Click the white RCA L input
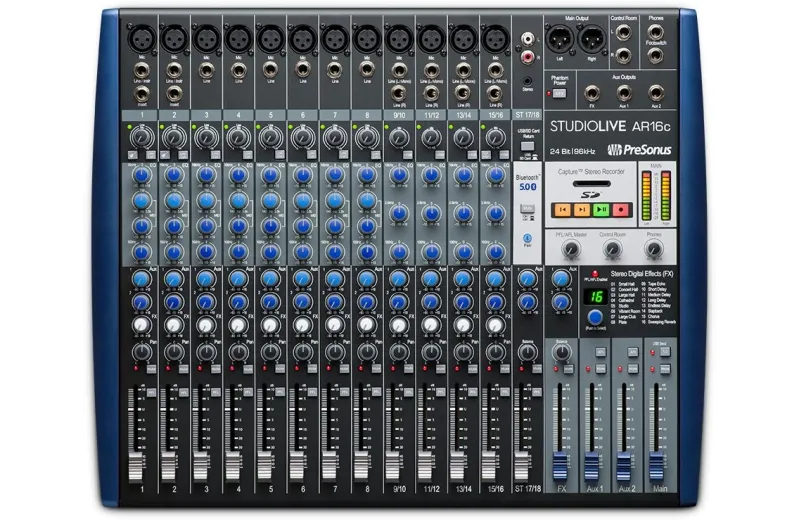Screen dimensions: 800x520 tap(528, 39)
